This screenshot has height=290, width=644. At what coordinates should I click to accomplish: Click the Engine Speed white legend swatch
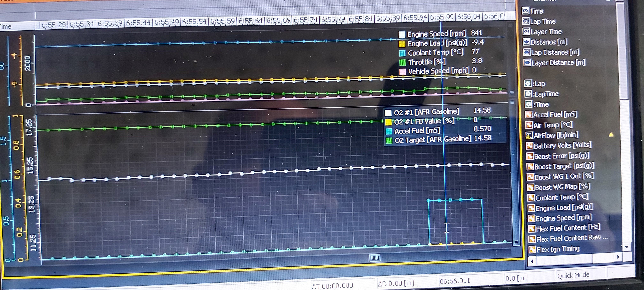402,34
